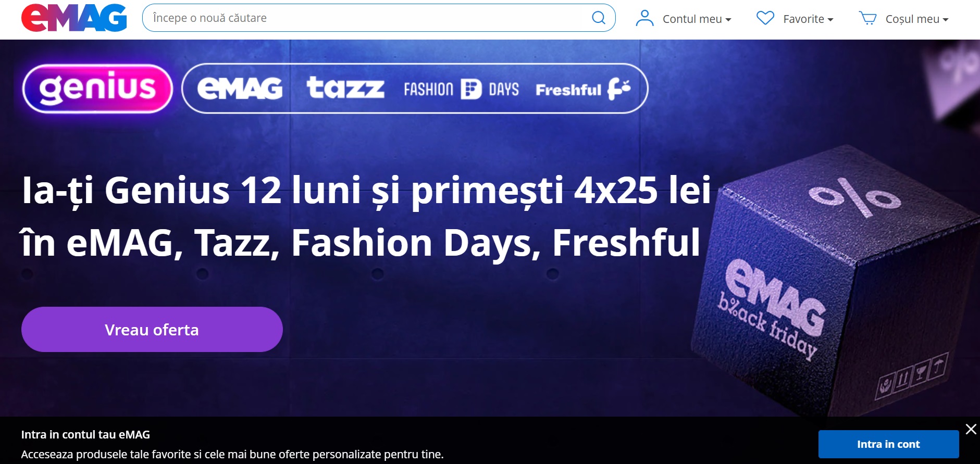Viewport: 980px width, 464px height.
Task: Click the Vreau oferta button
Action: click(x=152, y=329)
